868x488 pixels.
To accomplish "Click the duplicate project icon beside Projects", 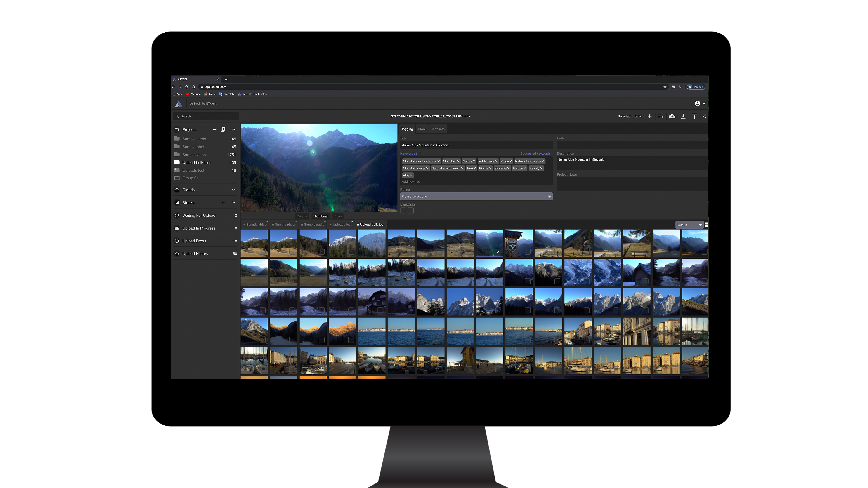I will click(x=223, y=129).
